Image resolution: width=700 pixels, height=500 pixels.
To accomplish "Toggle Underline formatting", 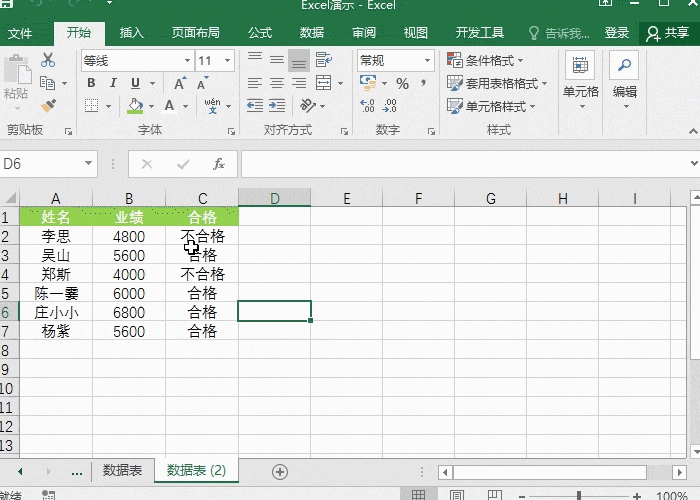I will click(x=135, y=83).
